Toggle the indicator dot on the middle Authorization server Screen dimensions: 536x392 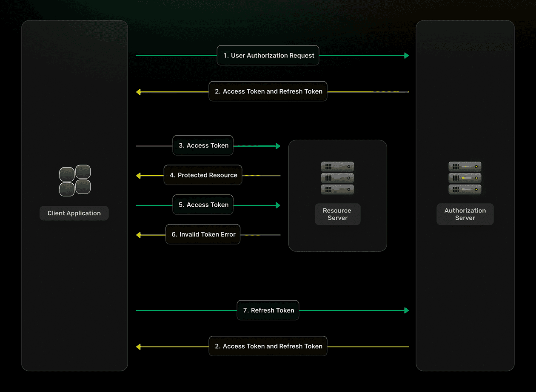(x=476, y=178)
